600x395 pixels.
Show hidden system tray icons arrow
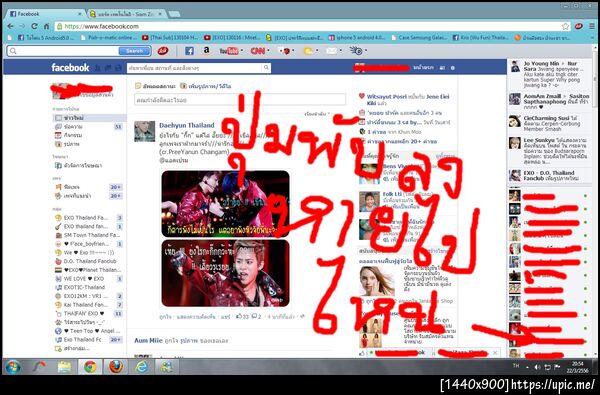tap(528, 367)
